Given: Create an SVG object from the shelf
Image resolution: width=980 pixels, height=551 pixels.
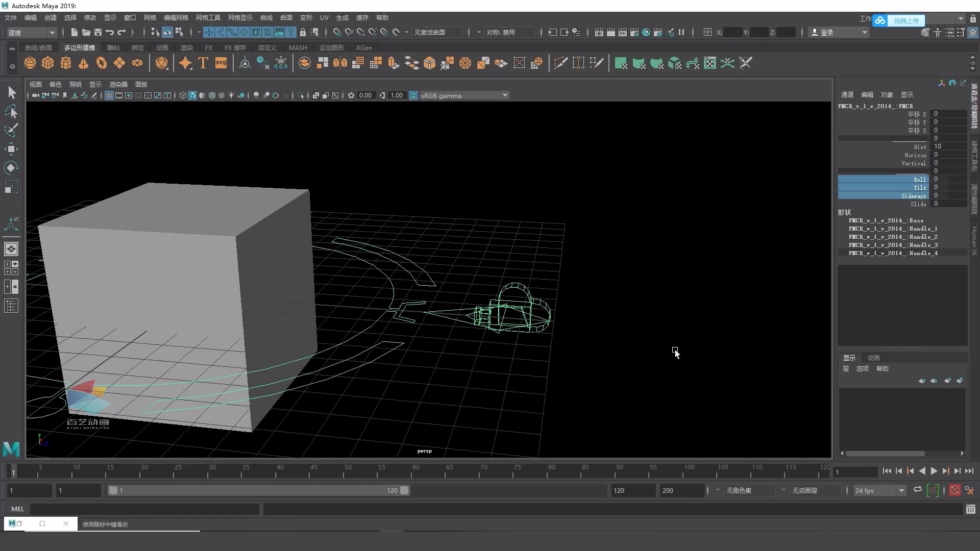Looking at the screenshot, I should 221,63.
